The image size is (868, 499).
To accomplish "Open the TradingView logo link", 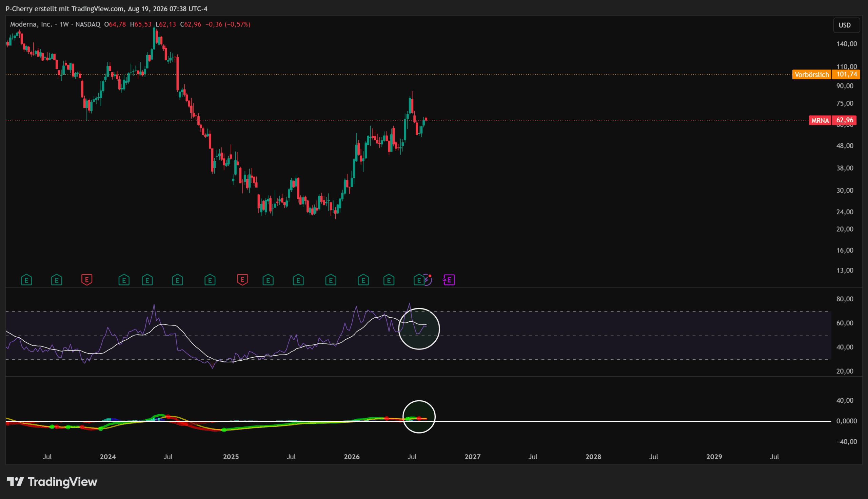I will (x=52, y=482).
